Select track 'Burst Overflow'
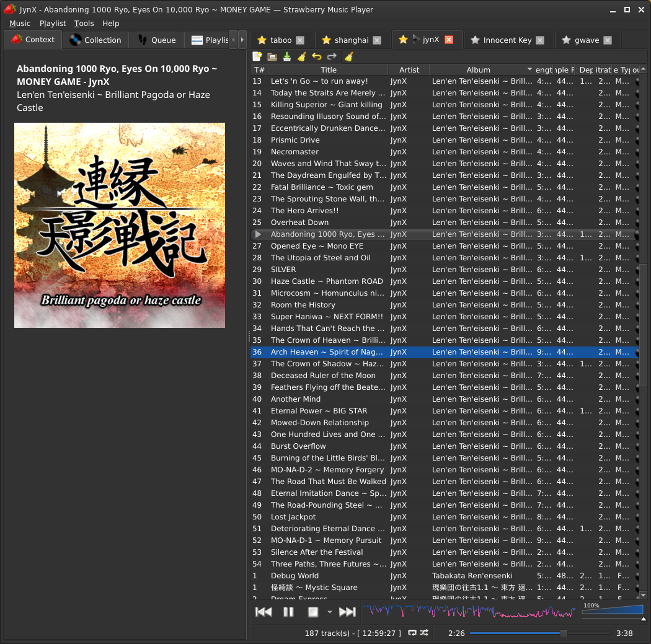Image resolution: width=651 pixels, height=644 pixels. pyautogui.click(x=445, y=446)
